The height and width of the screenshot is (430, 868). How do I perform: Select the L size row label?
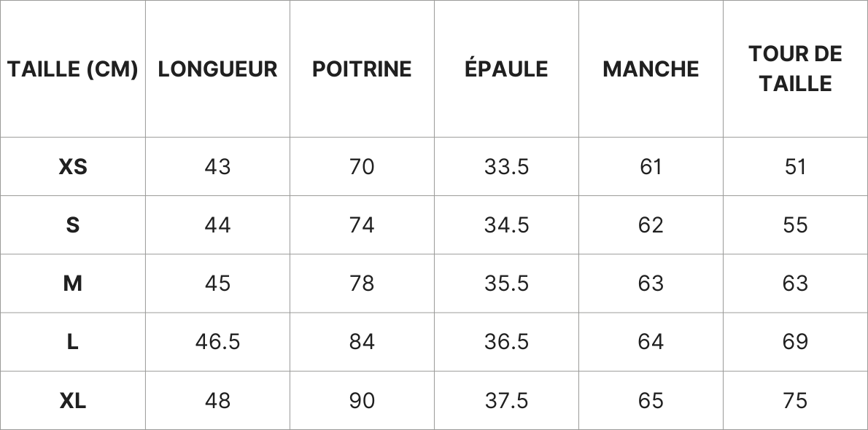click(x=73, y=342)
